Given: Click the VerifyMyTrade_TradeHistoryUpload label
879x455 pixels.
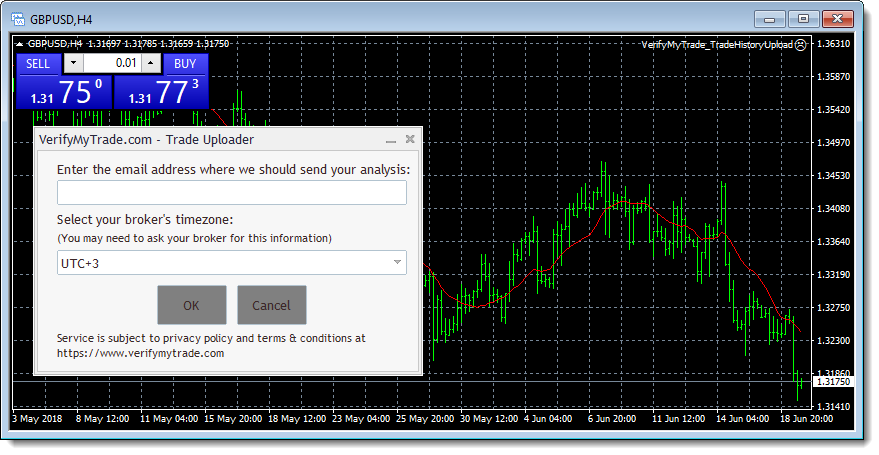Looking at the screenshot, I should (717, 45).
